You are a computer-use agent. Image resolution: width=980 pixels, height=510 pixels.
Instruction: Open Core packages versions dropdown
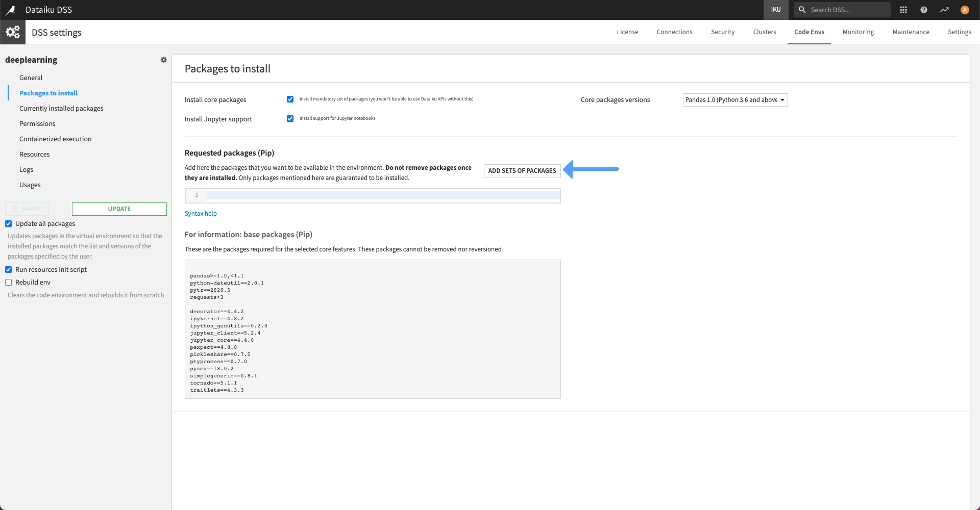click(x=735, y=100)
